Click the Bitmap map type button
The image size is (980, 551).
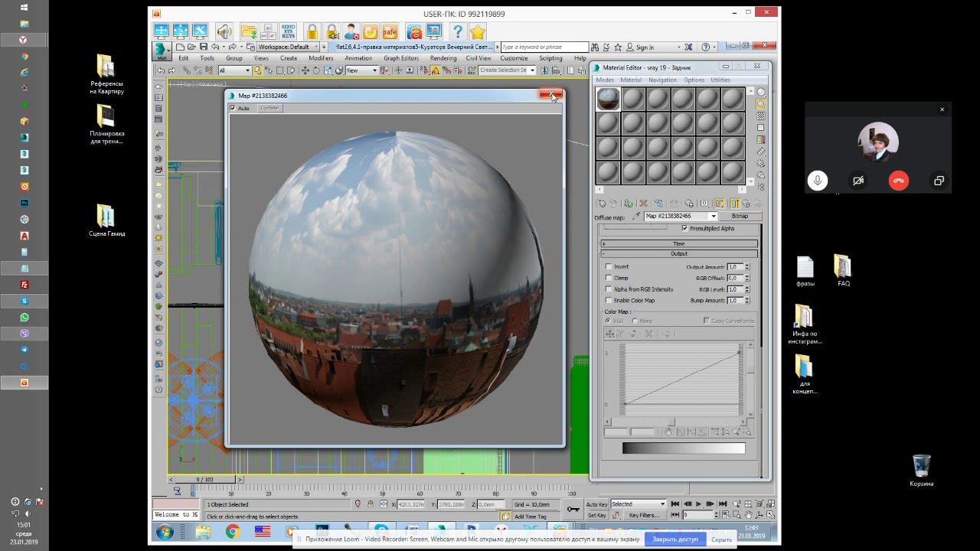pyautogui.click(x=740, y=217)
